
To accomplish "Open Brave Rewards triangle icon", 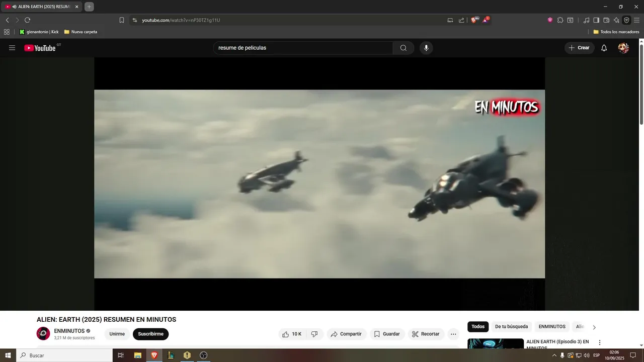I will 486,20.
